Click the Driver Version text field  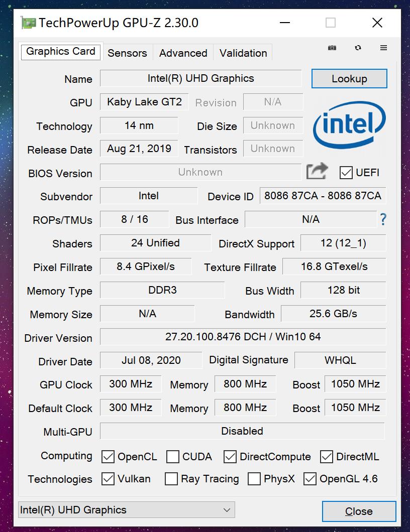(243, 337)
